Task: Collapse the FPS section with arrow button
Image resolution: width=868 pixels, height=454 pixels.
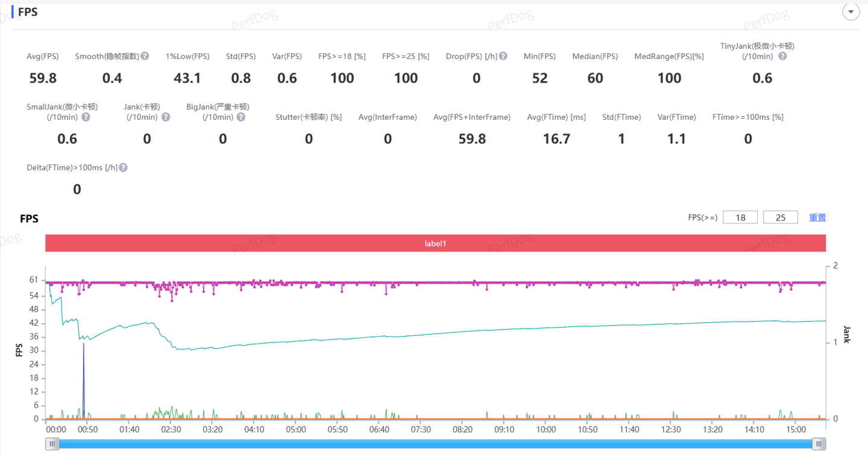Action: pos(851,12)
